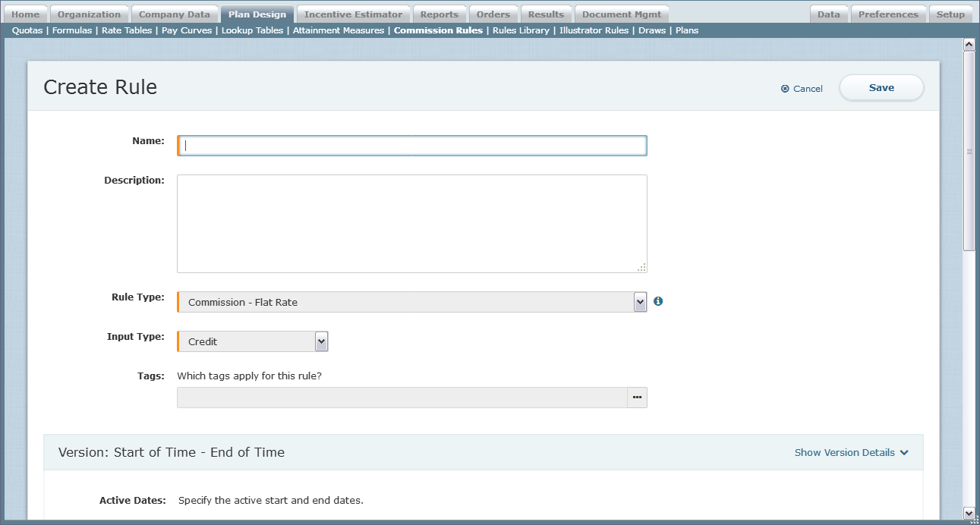
Task: Switch to the Incentive Estimator tab
Action: [x=353, y=14]
